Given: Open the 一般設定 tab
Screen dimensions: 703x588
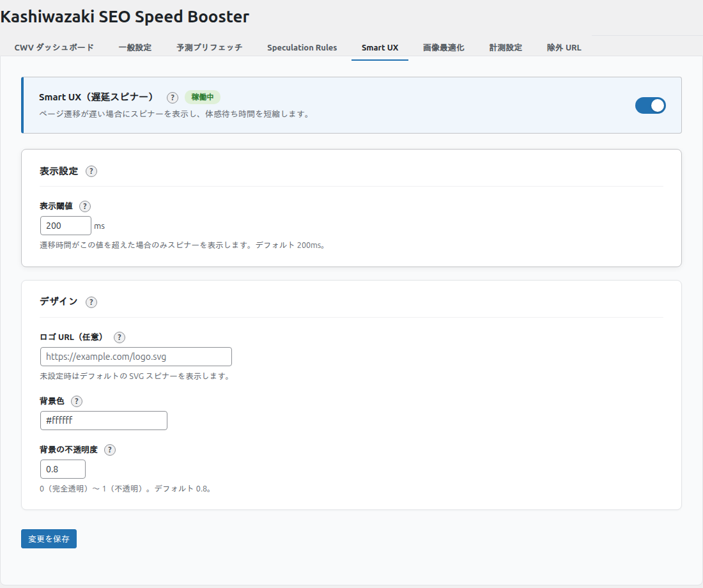Looking at the screenshot, I should [x=135, y=47].
